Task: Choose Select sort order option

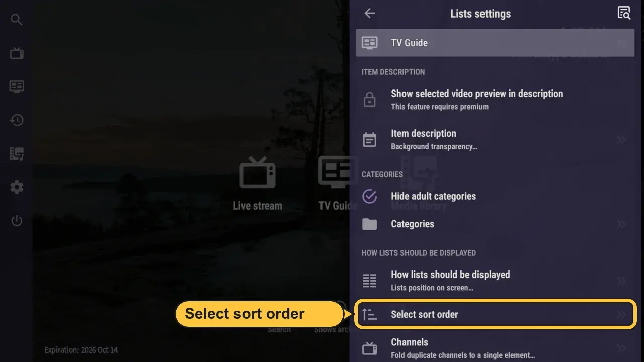Action: click(496, 315)
